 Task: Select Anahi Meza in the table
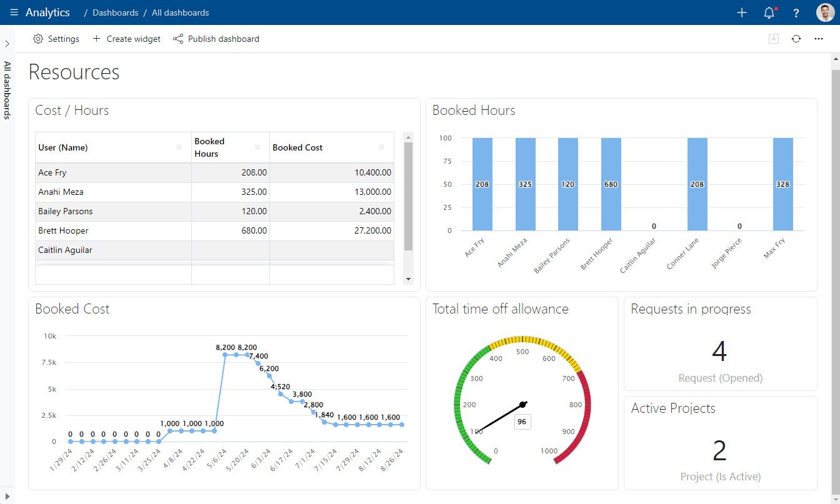[61, 192]
